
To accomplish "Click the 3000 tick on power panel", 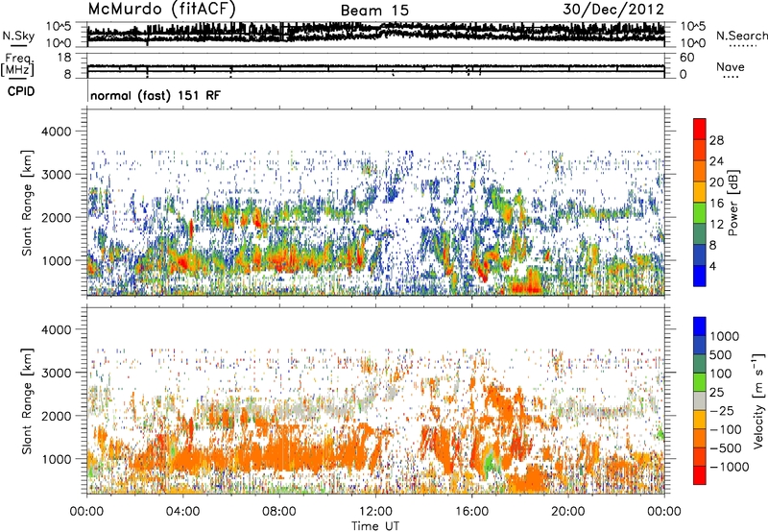I will tap(59, 175).
